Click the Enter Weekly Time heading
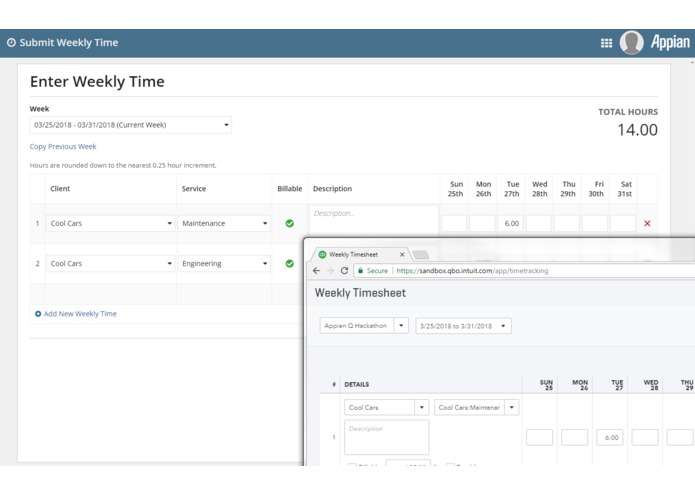Screen dimensions: 695x494 [97, 82]
